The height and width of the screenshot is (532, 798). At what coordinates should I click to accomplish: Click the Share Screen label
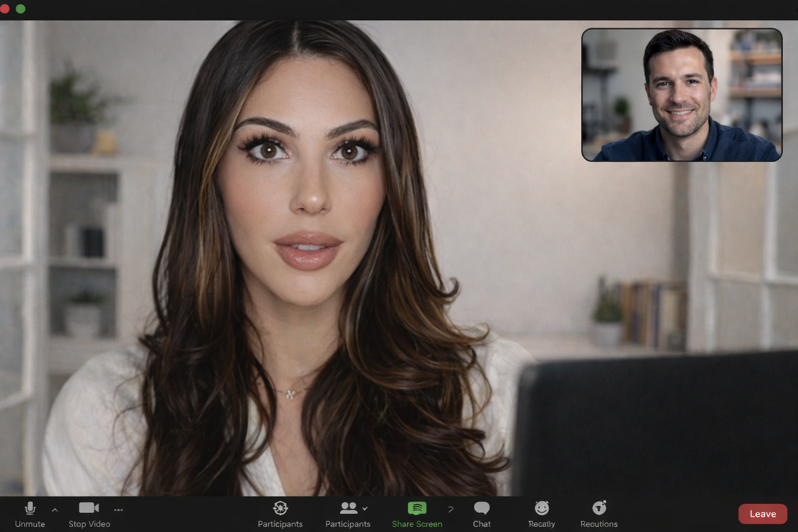pyautogui.click(x=417, y=524)
